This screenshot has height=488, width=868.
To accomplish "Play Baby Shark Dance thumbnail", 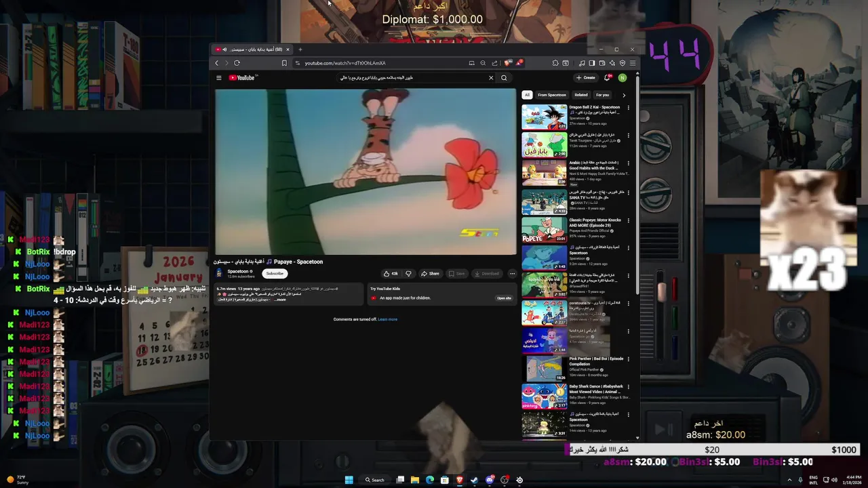I will tap(544, 396).
